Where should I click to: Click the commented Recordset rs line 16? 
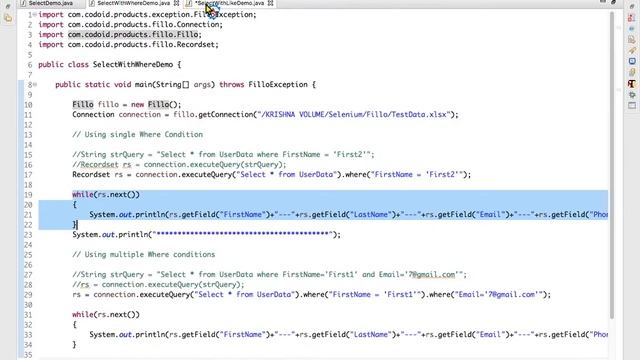pyautogui.click(x=179, y=164)
